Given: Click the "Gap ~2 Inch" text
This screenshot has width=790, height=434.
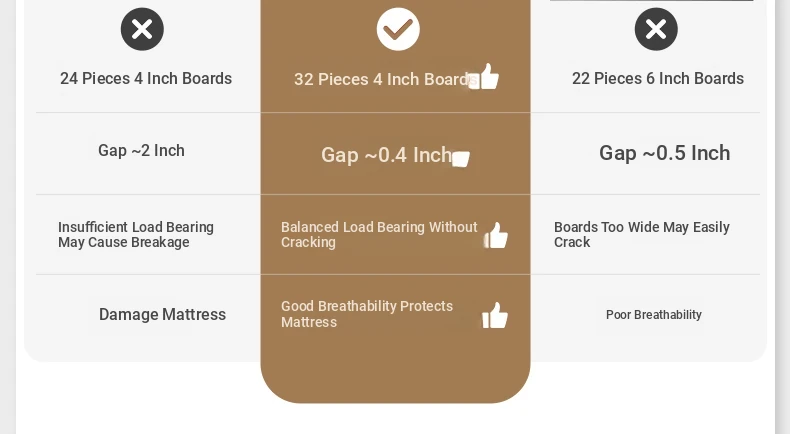Looking at the screenshot, I should (141, 151).
